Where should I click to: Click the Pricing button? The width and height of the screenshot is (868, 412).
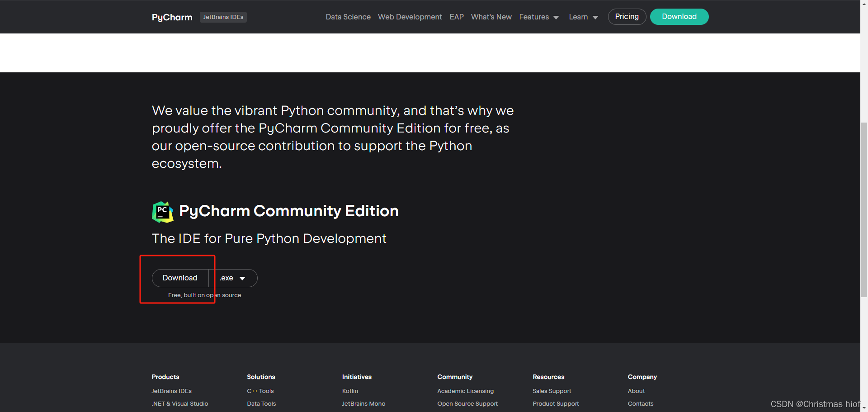click(627, 17)
